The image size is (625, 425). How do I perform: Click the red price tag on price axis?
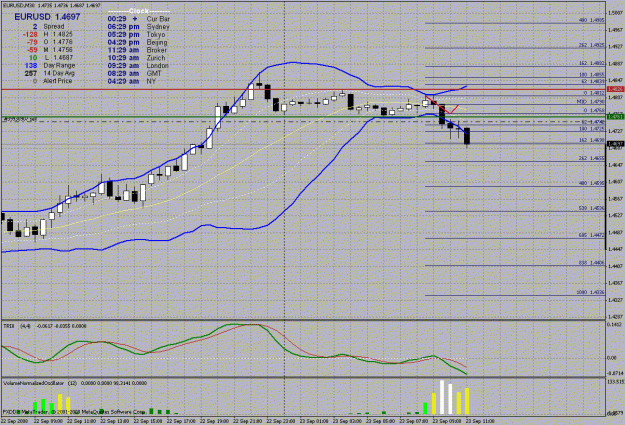(615, 89)
